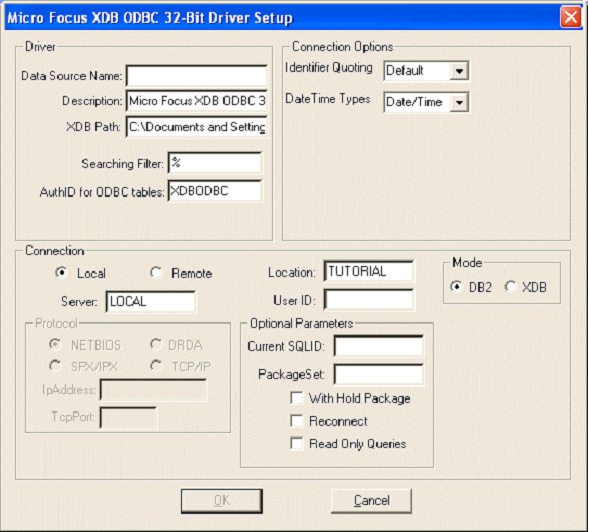Image resolution: width=589 pixels, height=532 pixels.
Task: Click the Cancel button
Action: point(372,501)
